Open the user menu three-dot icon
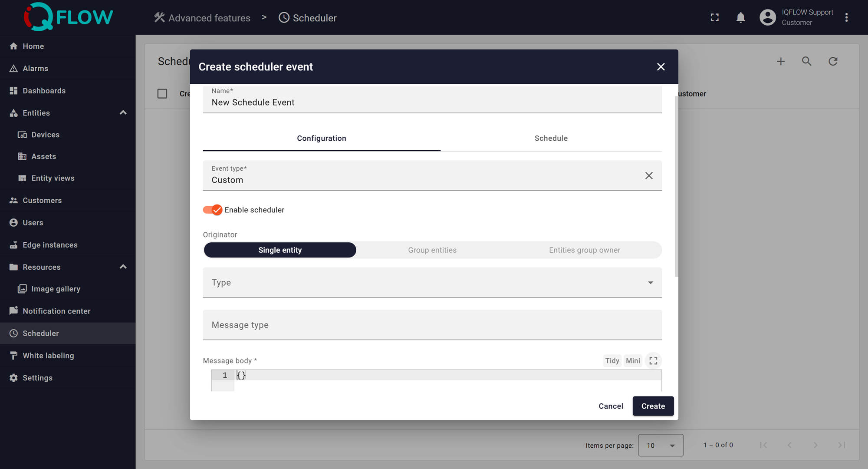 (x=846, y=17)
